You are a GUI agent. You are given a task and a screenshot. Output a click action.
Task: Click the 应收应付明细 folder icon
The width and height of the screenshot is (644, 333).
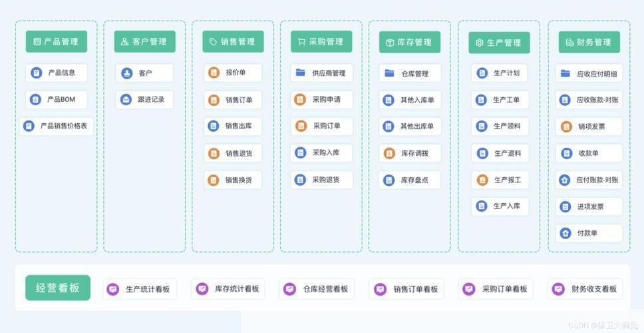point(565,74)
